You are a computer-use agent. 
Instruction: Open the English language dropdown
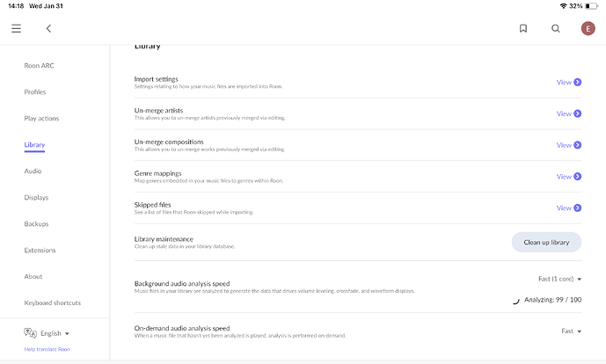[x=55, y=334]
